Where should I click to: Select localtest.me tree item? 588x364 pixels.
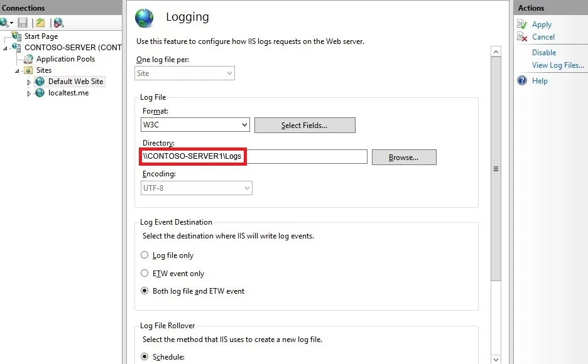pyautogui.click(x=68, y=93)
